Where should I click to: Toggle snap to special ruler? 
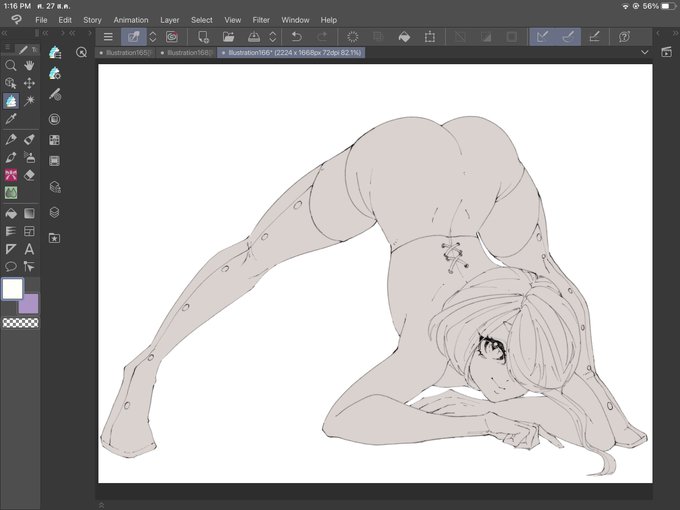[x=568, y=37]
